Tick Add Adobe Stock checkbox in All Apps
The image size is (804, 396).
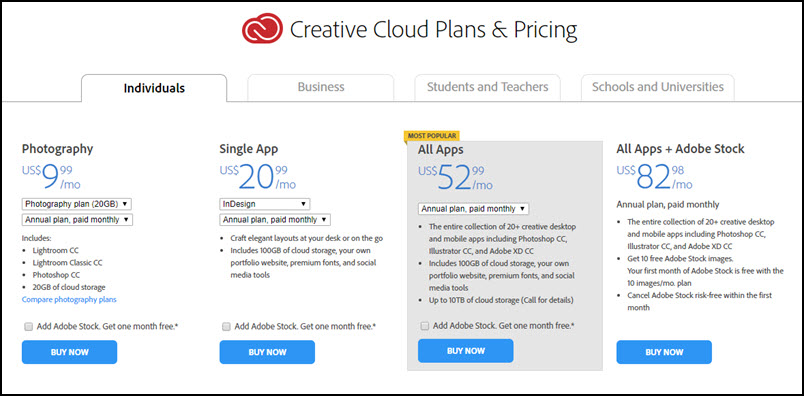425,326
